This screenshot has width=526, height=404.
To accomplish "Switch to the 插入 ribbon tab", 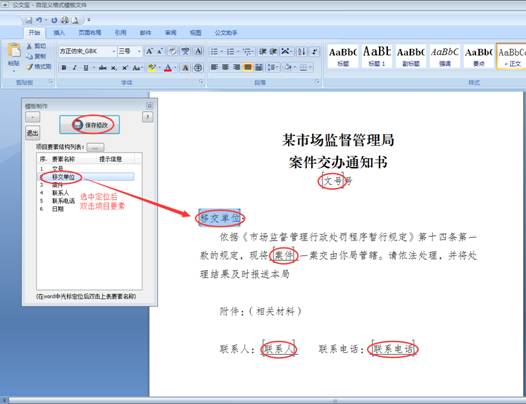I will [59, 33].
